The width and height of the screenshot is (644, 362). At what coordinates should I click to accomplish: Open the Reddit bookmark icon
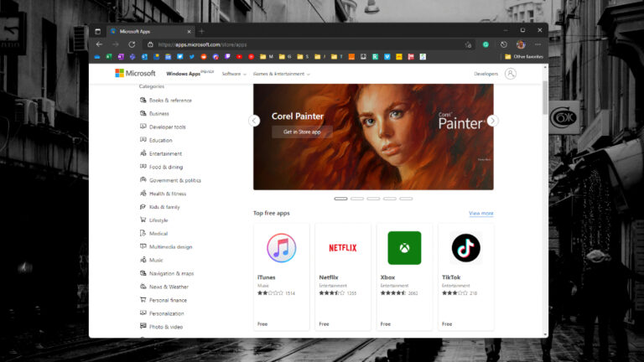click(x=204, y=57)
